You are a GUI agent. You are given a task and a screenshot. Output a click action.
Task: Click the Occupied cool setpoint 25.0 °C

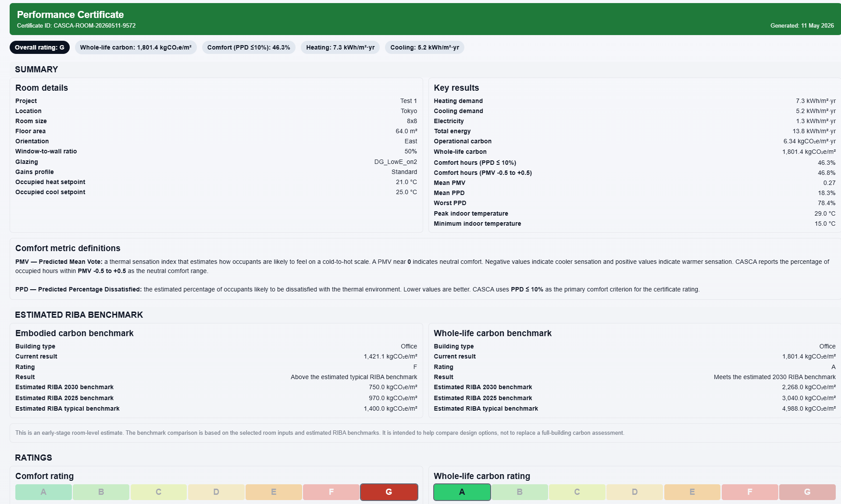point(406,192)
